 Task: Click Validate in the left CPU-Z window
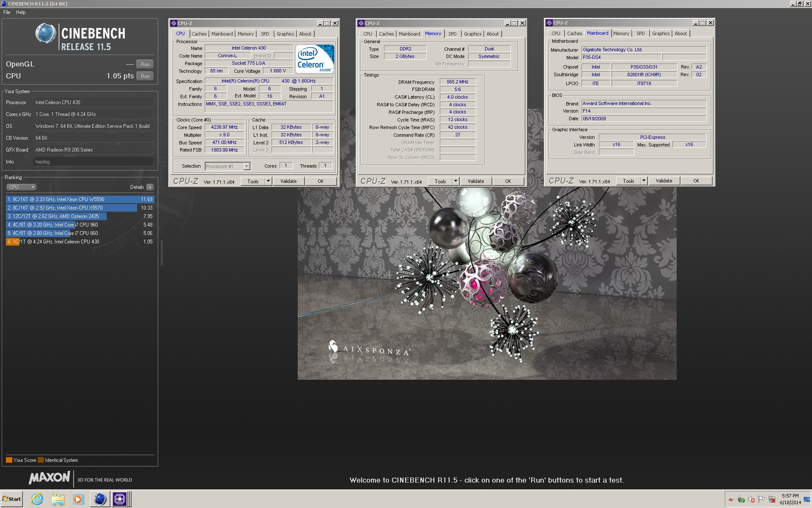click(x=288, y=181)
